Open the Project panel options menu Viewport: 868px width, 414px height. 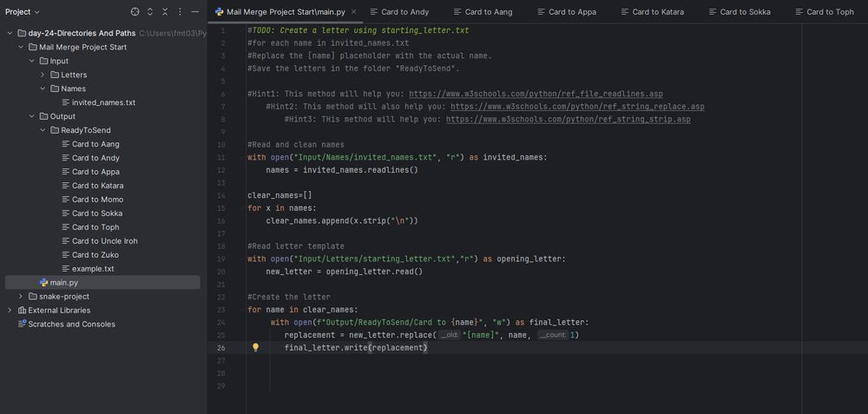(x=180, y=11)
